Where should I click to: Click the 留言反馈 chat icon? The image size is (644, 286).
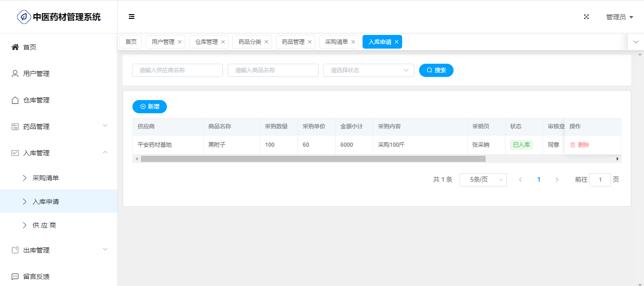(15, 277)
